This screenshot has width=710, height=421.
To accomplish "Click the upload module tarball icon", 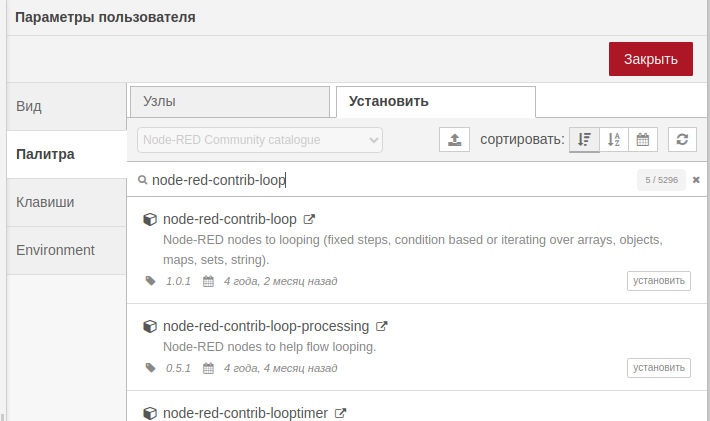I will pos(454,140).
